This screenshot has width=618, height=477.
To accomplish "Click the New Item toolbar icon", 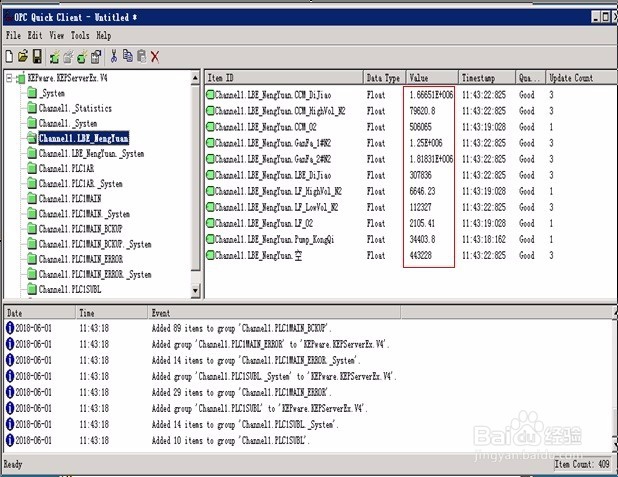I will click(82, 57).
